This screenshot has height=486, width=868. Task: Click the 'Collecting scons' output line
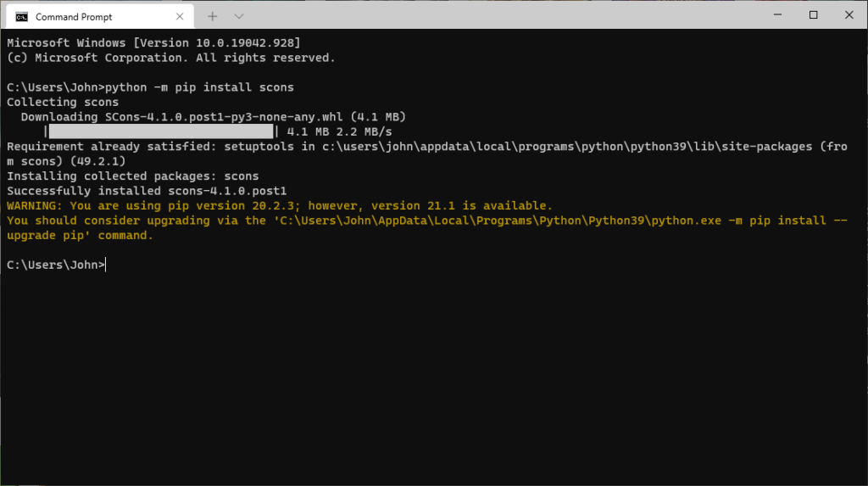coord(63,102)
